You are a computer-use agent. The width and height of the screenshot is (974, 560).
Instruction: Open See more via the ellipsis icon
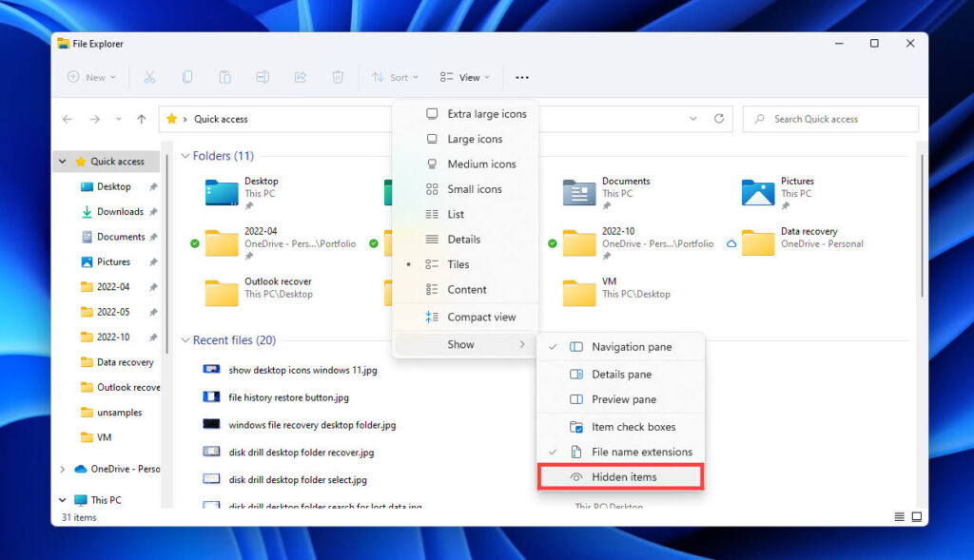521,77
